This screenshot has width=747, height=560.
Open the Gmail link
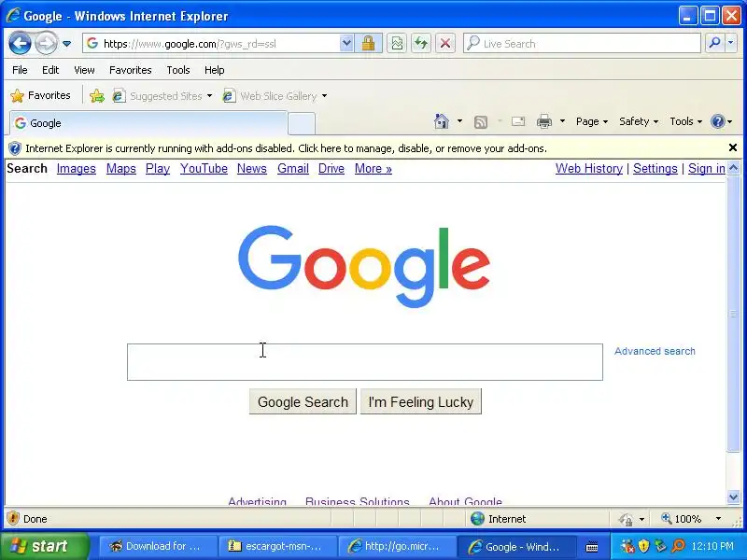293,169
